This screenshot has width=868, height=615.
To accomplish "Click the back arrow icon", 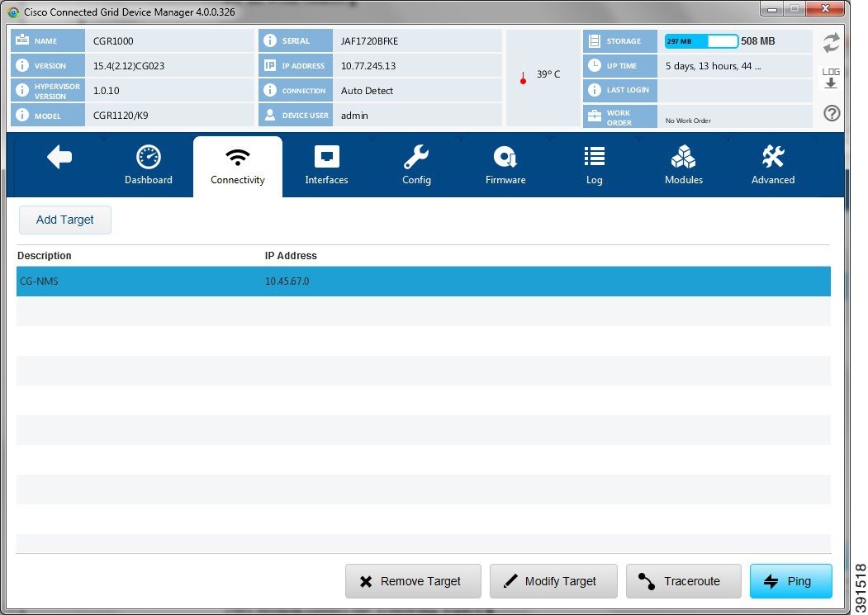I will click(59, 157).
